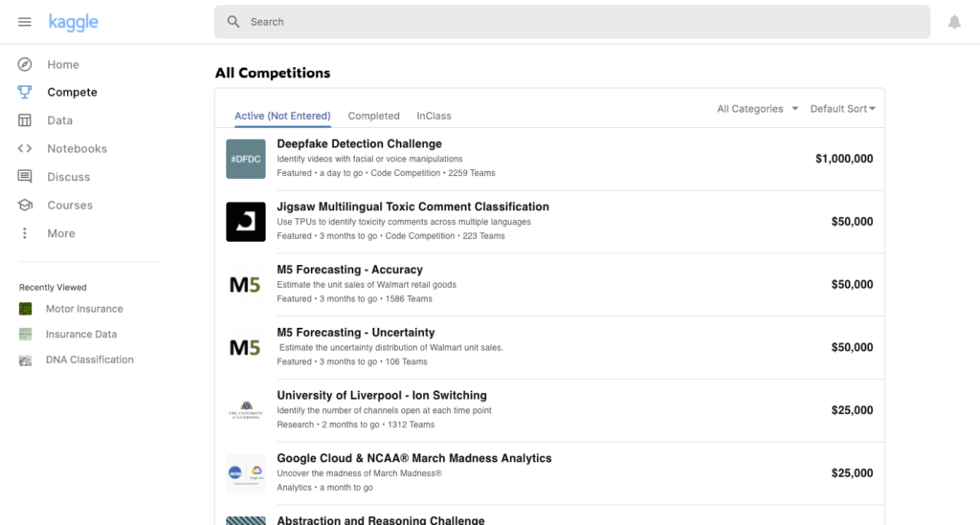The image size is (980, 525).
Task: Click the Data table icon
Action: pos(24,120)
